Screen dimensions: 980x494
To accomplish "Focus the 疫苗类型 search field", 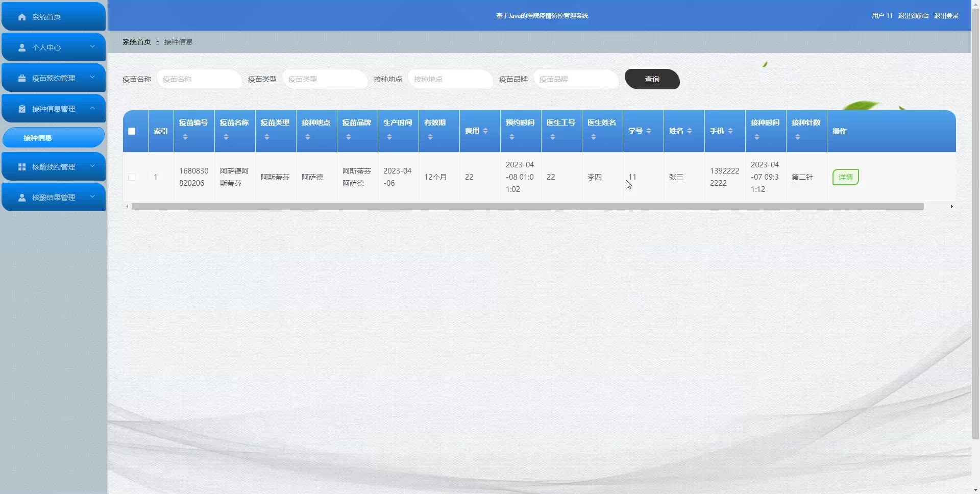I will [x=325, y=79].
